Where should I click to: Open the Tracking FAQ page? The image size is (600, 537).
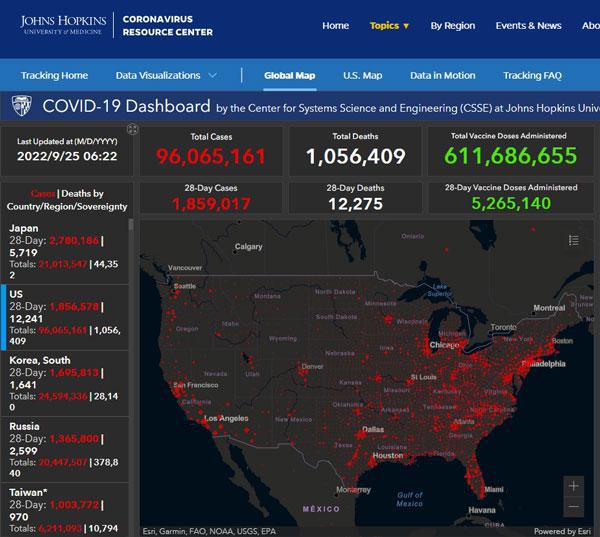tap(532, 76)
